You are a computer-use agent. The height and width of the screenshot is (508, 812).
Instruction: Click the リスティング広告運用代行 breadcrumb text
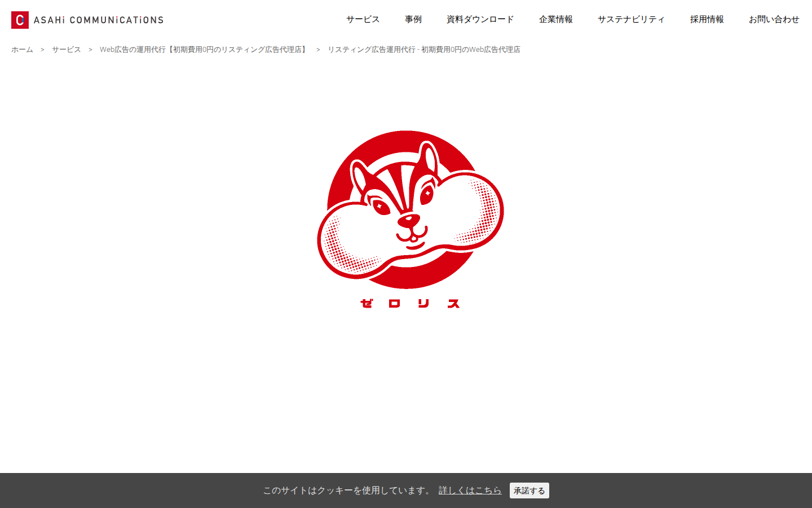pyautogui.click(x=424, y=50)
